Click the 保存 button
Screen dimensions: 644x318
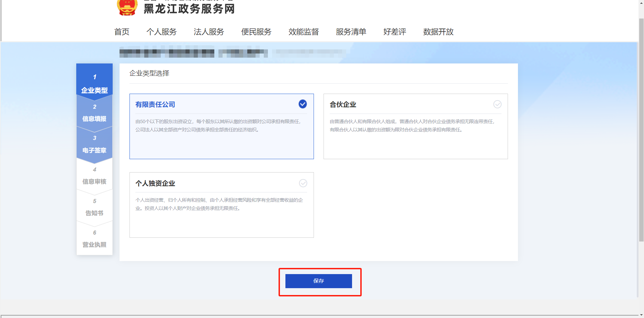pyautogui.click(x=318, y=281)
